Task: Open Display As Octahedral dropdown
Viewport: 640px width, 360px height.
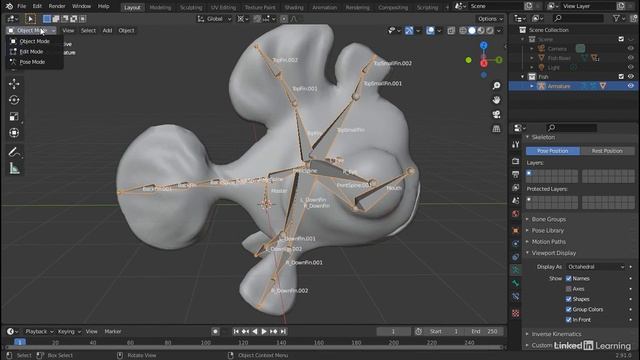Action: point(596,267)
